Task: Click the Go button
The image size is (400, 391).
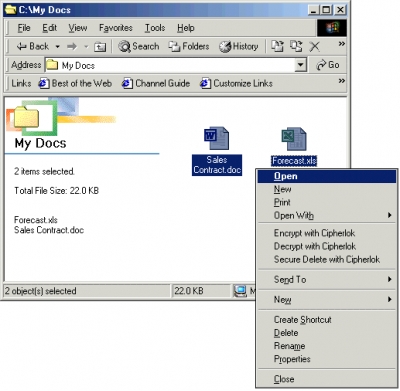Action: click(328, 65)
